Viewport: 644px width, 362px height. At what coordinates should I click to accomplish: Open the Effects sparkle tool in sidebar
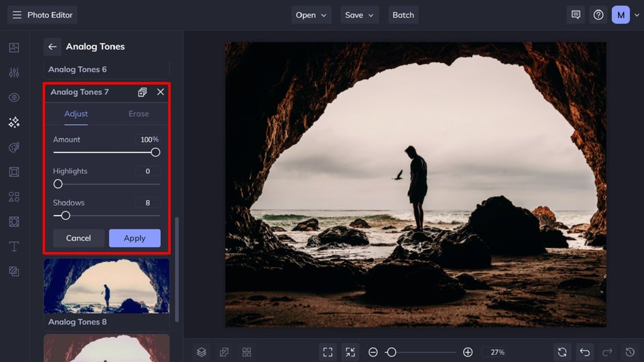coord(14,122)
